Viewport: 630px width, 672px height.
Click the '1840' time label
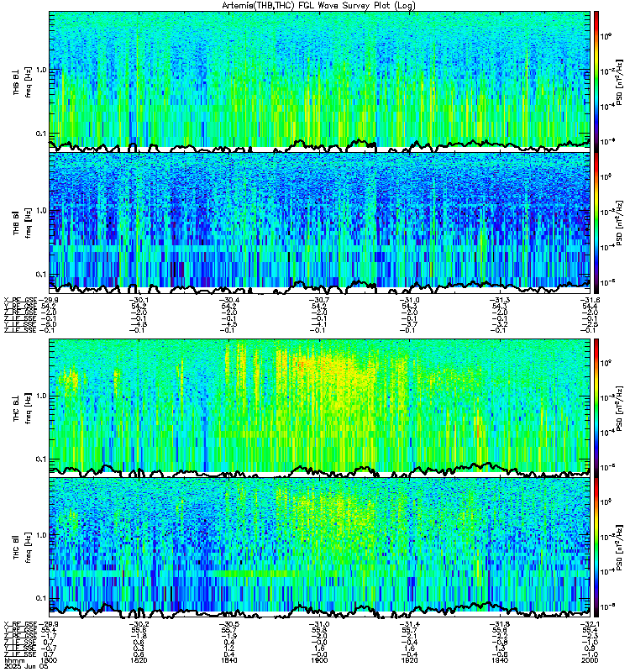[x=229, y=660]
